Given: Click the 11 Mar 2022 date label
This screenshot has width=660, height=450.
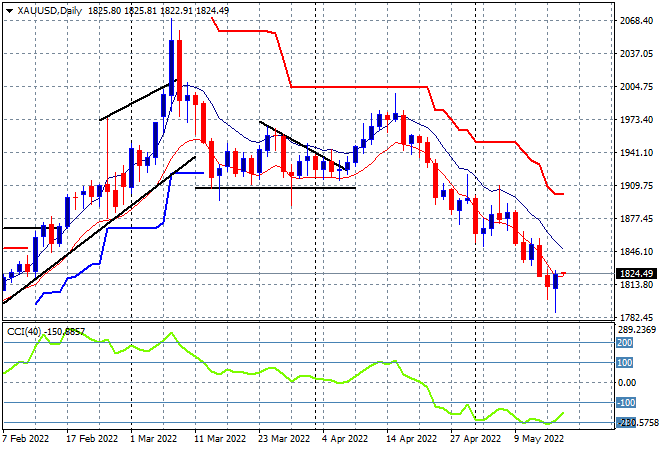Looking at the screenshot, I should 220,439.
